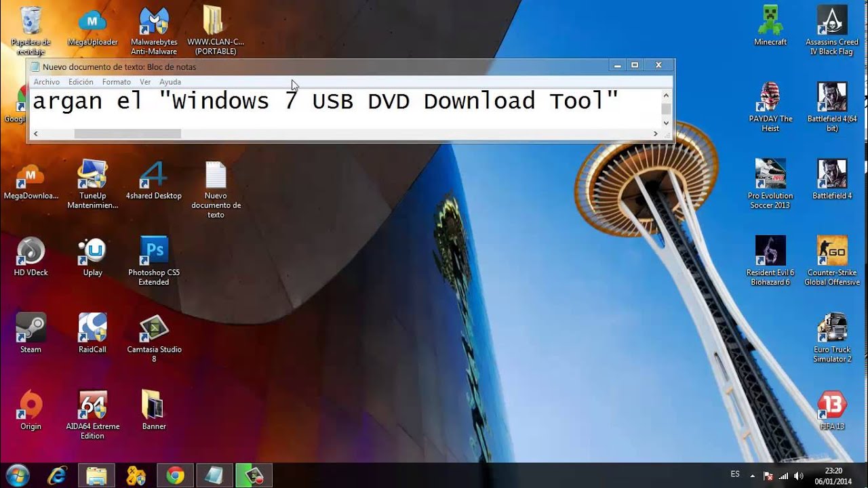Click the Notepad horizontal scrollbar thumb

pyautogui.click(x=127, y=134)
